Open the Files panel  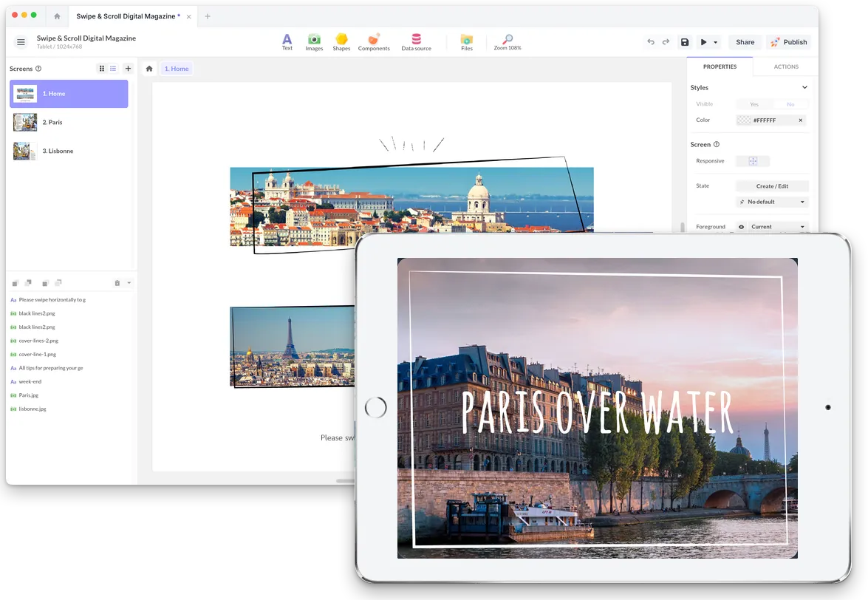pos(467,42)
